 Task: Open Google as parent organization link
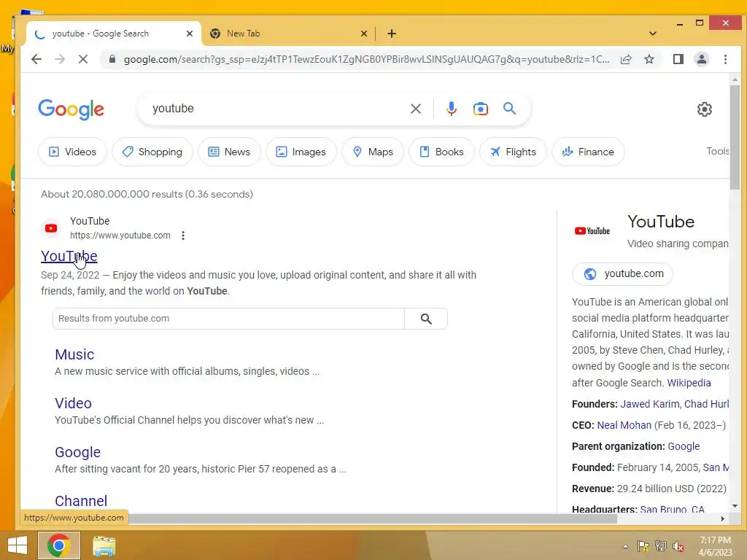684,446
